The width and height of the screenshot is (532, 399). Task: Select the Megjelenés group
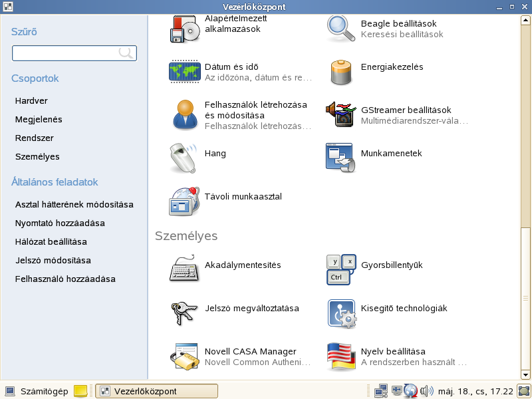click(x=39, y=120)
